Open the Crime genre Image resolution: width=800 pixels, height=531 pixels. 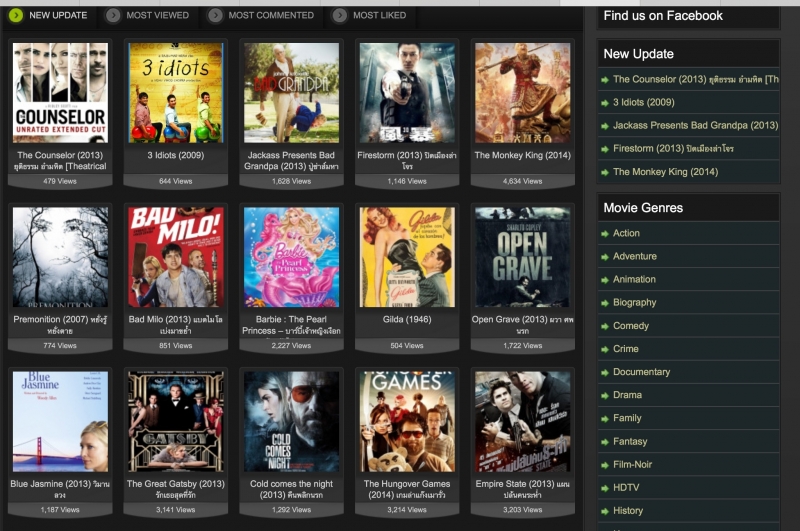point(689,349)
